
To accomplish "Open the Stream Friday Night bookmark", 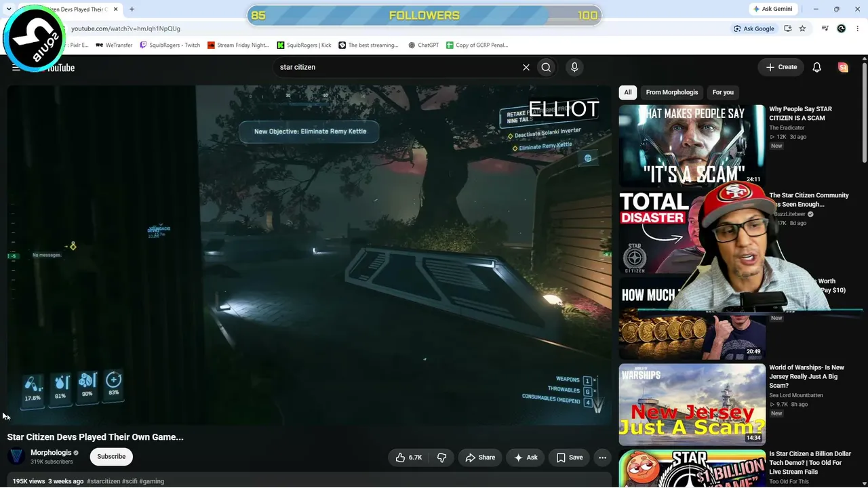I will (239, 45).
